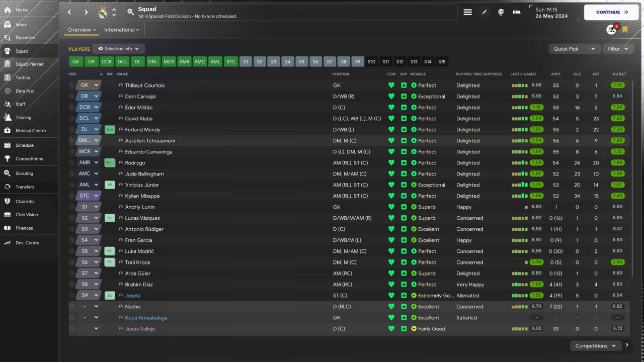Toggle the selection circle for Thibaut Courtois

[x=72, y=85]
